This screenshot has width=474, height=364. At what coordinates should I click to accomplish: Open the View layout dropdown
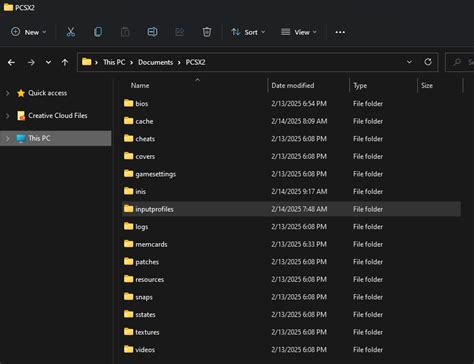[x=299, y=32]
